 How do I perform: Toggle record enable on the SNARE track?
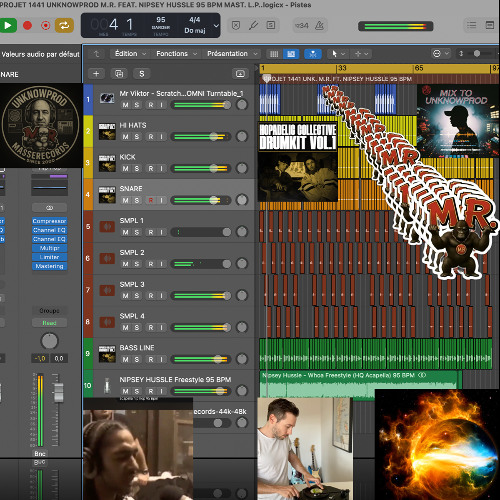pyautogui.click(x=151, y=200)
